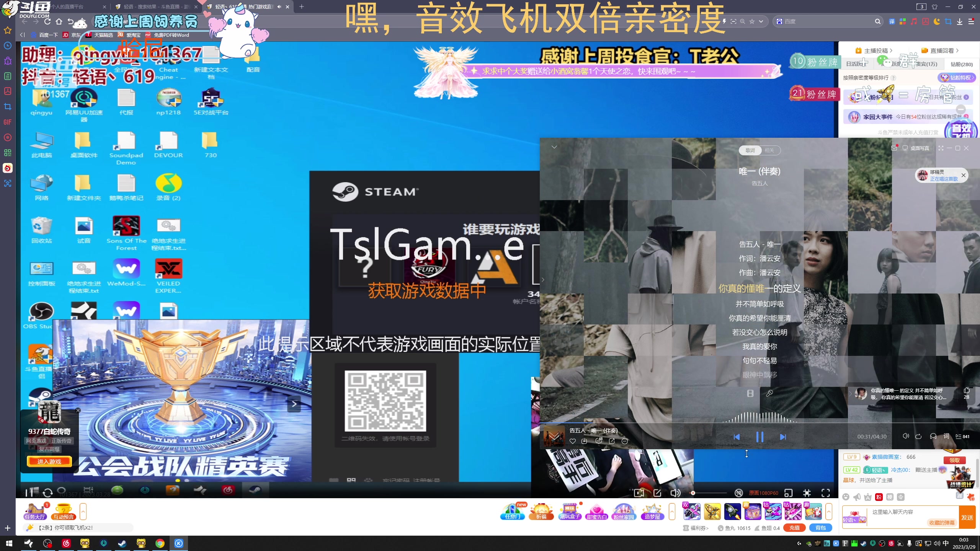Image resolution: width=980 pixels, height=551 pixels.
Task: Open 收藏的弹幕 saved comments
Action: pyautogui.click(x=942, y=523)
